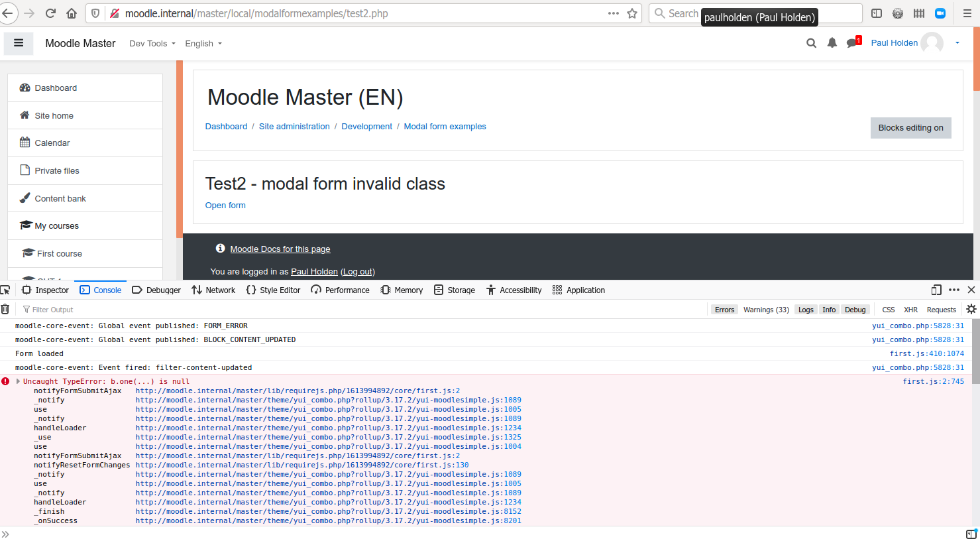Open the Network tab
980x545 pixels.
tap(213, 290)
